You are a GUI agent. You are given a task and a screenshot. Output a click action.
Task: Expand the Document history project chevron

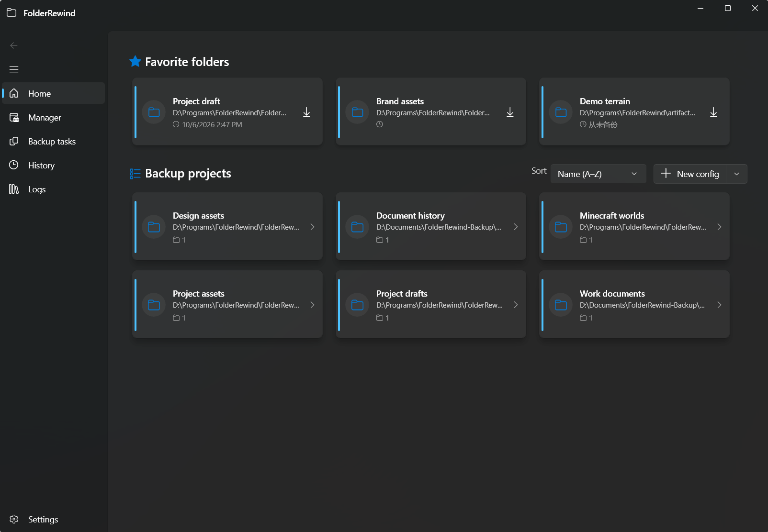tap(516, 227)
